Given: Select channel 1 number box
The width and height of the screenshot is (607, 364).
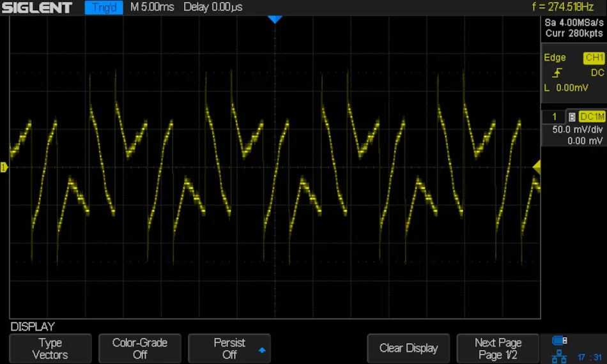Looking at the screenshot, I should coord(554,116).
